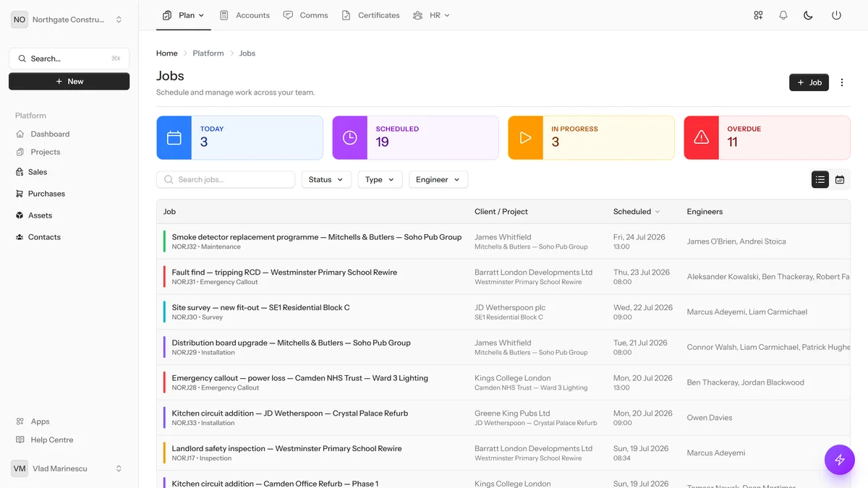
Task: Open Apps in sidebar
Action: coord(40,421)
